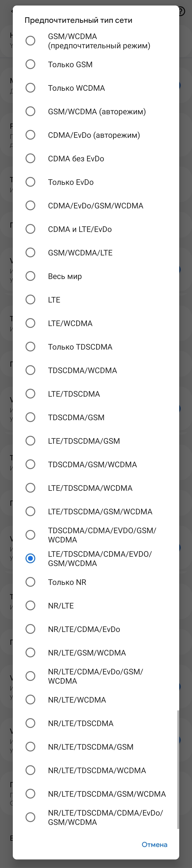The height and width of the screenshot is (868, 192).
Task: Select the plain 'LTE' option
Action: pyautogui.click(x=30, y=299)
